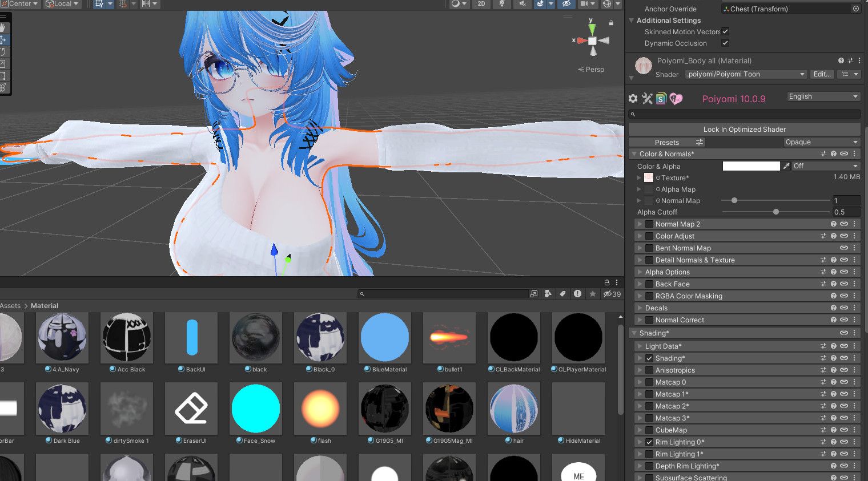Expand the Alpha Options section
The width and height of the screenshot is (868, 481).
pos(640,272)
